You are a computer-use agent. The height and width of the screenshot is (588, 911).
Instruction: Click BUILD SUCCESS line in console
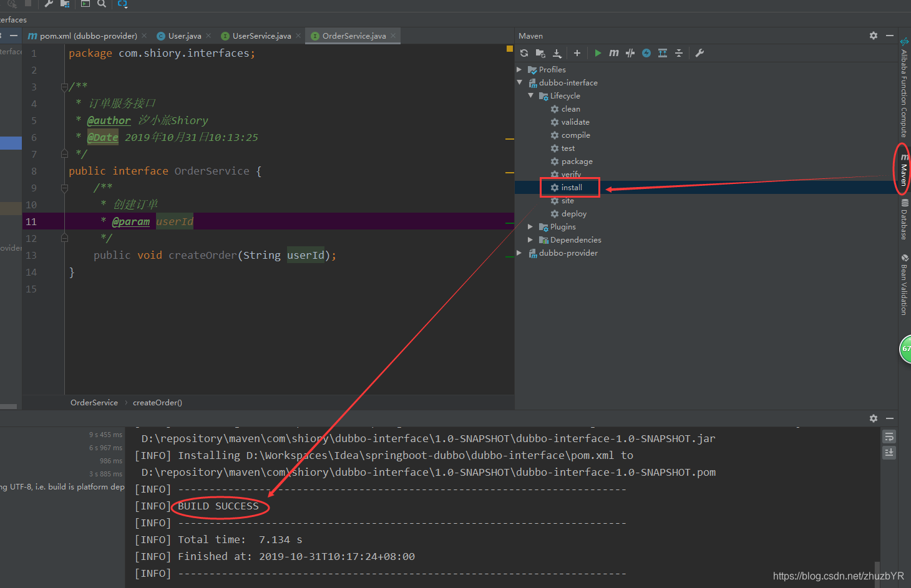[x=218, y=506]
